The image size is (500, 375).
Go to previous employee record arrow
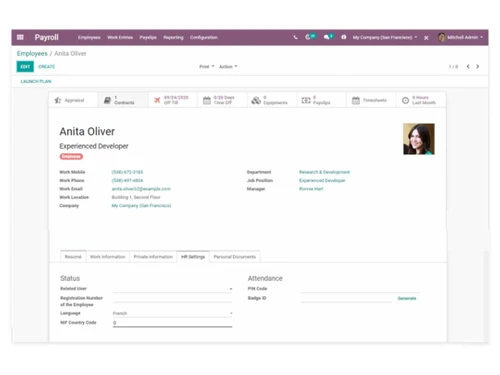point(468,66)
